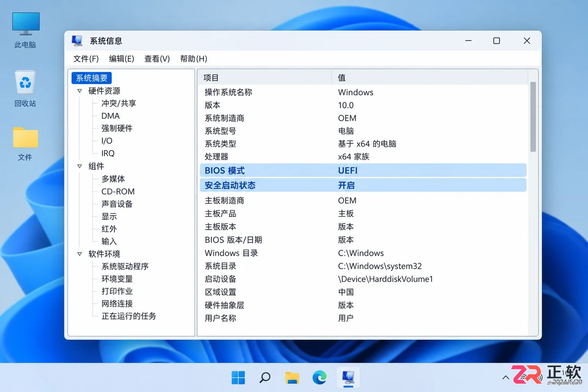588x392 pixels.
Task: Collapse the 软件环境 tree node
Action: point(80,254)
